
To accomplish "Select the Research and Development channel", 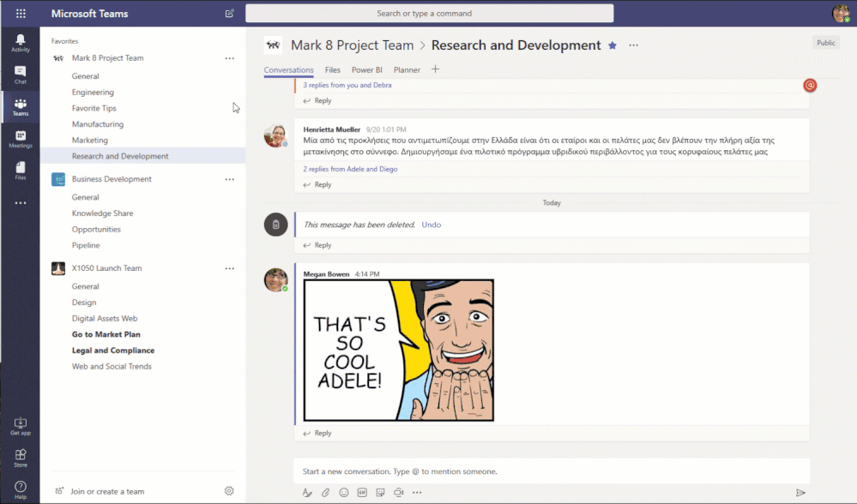I will 142,156.
